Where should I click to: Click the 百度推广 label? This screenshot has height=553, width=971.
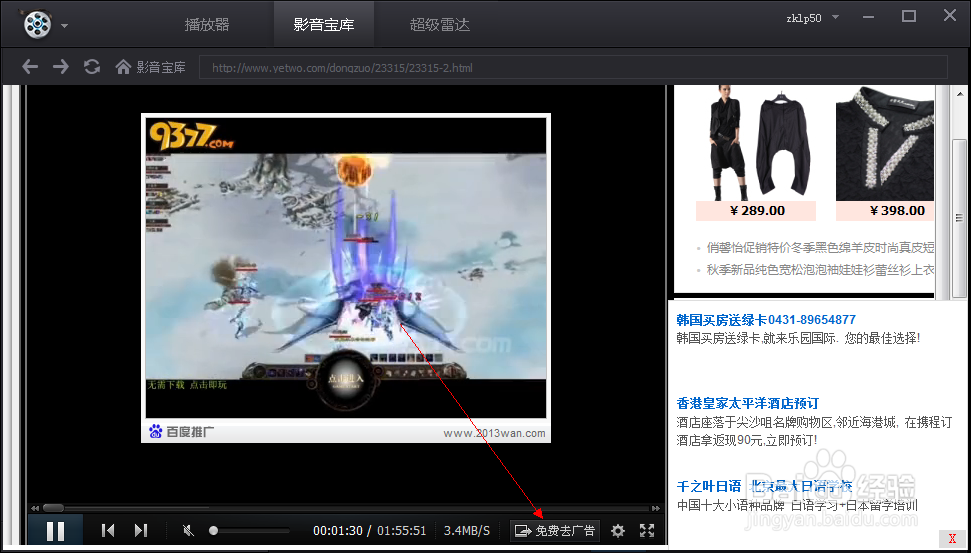pyautogui.click(x=181, y=432)
